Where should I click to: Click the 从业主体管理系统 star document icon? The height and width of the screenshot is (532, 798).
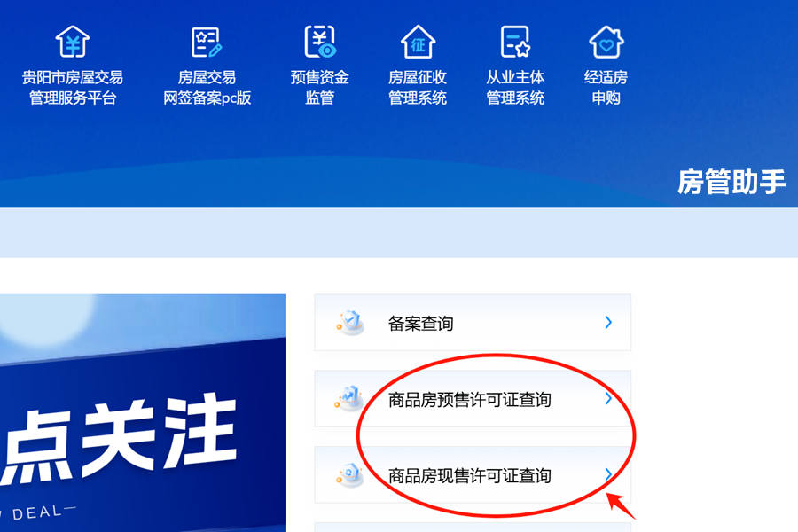[x=515, y=42]
